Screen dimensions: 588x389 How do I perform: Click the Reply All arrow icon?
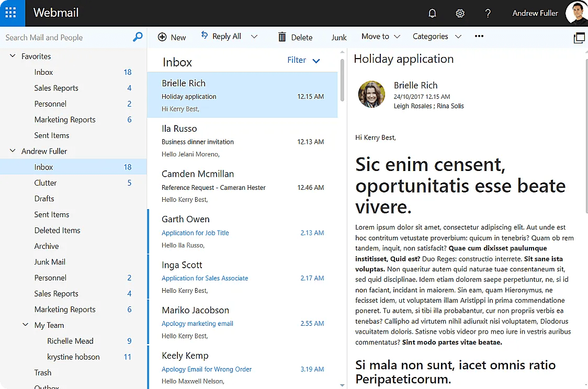pos(206,36)
